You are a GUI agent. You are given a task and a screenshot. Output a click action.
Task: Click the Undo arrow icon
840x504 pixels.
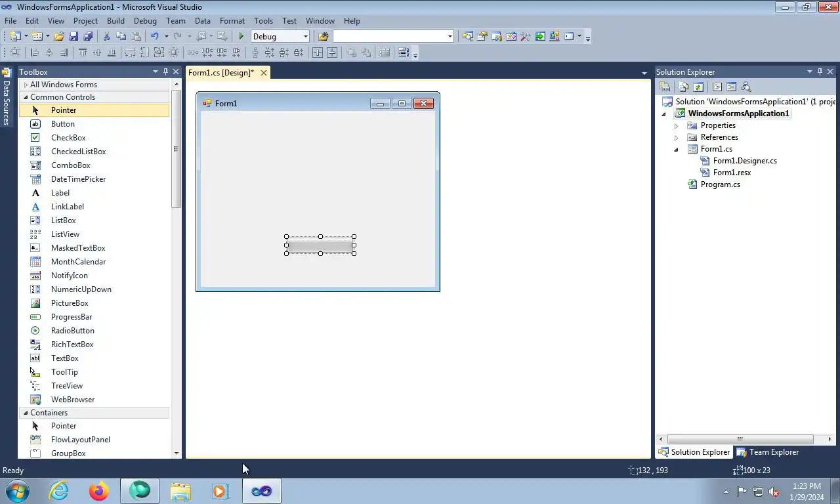155,37
